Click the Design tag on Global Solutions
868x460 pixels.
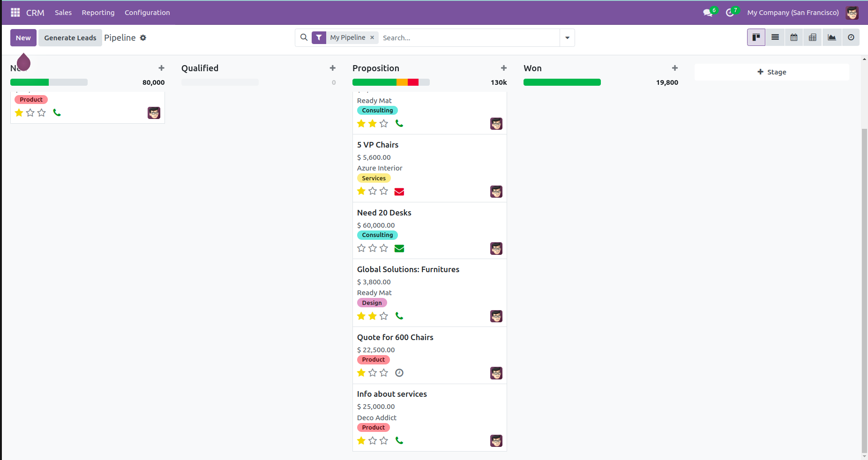point(372,303)
